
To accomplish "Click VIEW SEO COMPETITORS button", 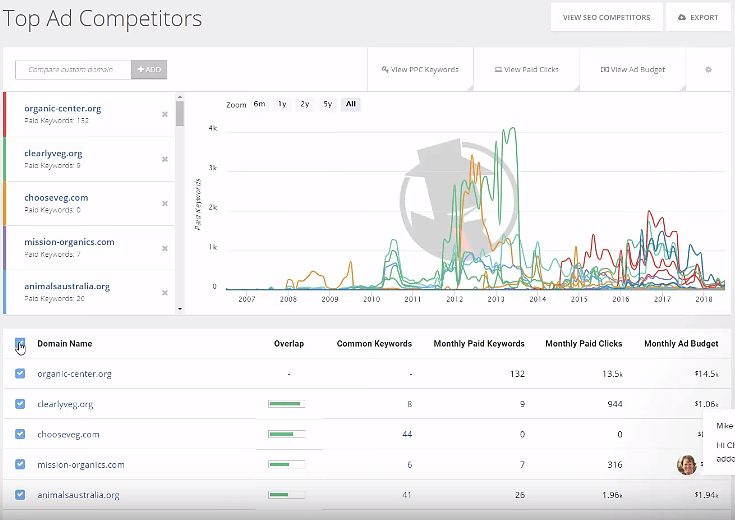I will [607, 17].
